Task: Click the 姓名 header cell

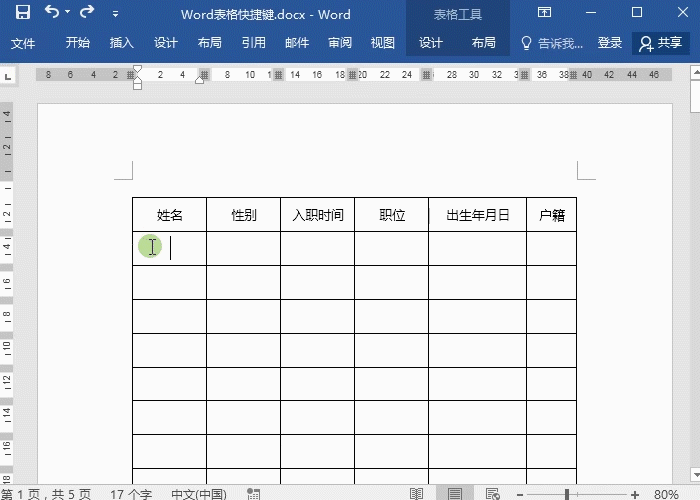Action: pyautogui.click(x=170, y=215)
